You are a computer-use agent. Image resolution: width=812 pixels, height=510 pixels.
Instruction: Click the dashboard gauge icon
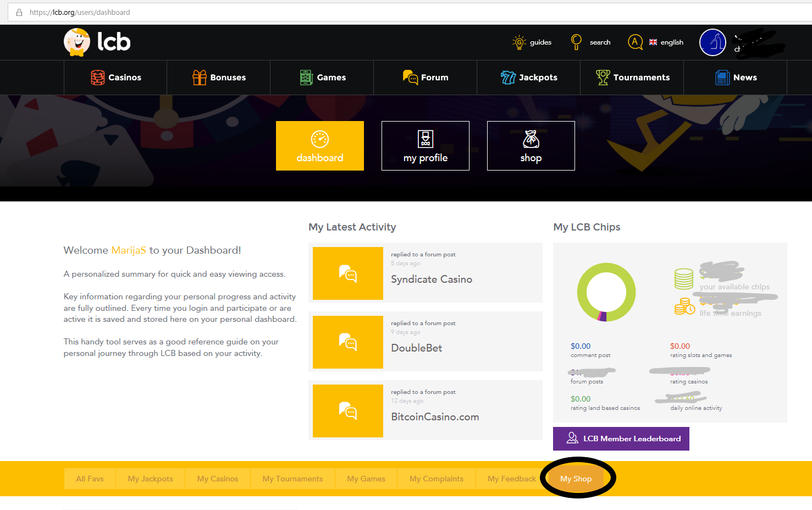point(320,139)
